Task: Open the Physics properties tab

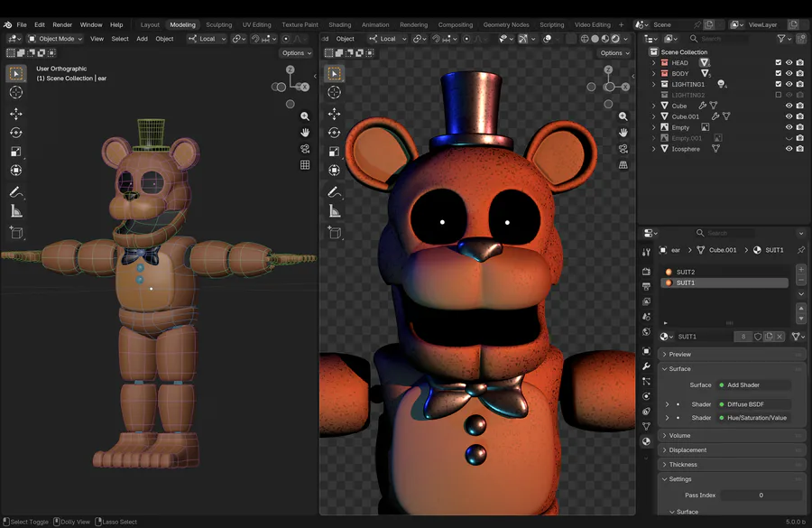Action: click(646, 396)
